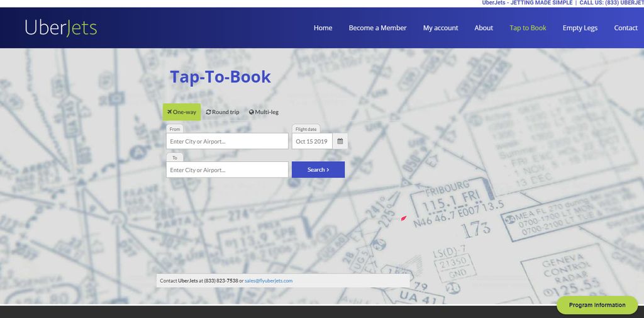Open Become a Member page

point(377,28)
